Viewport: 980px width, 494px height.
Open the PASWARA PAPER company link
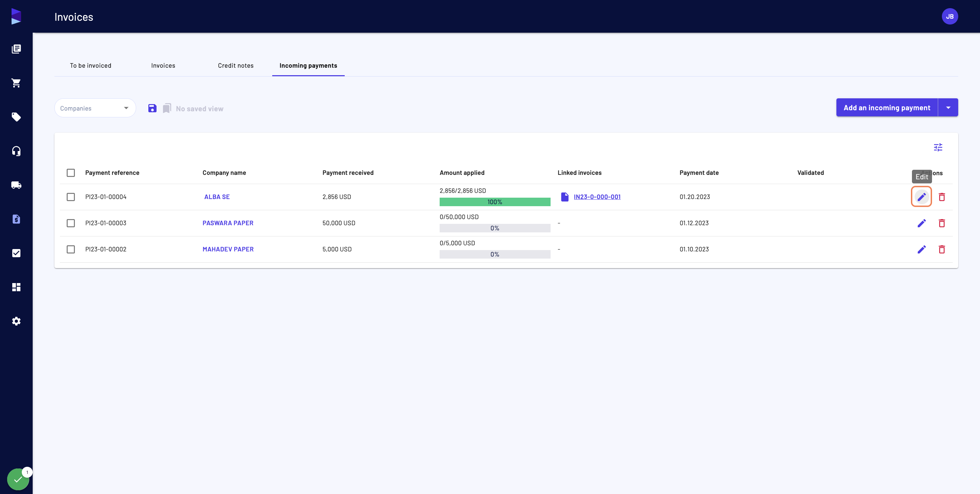click(x=228, y=223)
